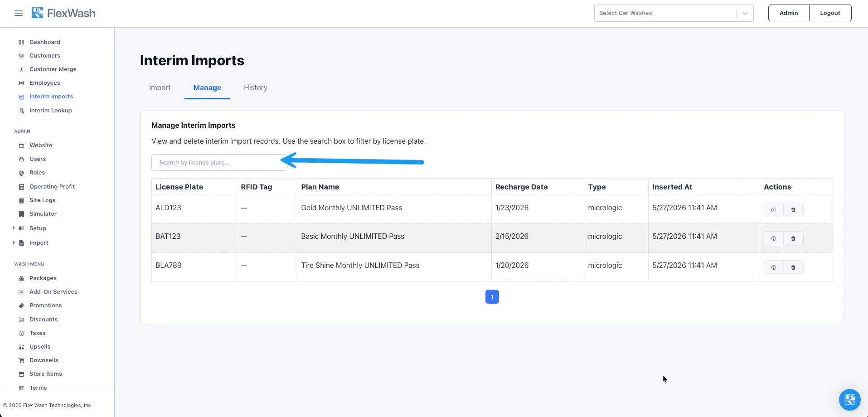Click the Downsells cart icon
868x417 pixels.
pos(21,360)
